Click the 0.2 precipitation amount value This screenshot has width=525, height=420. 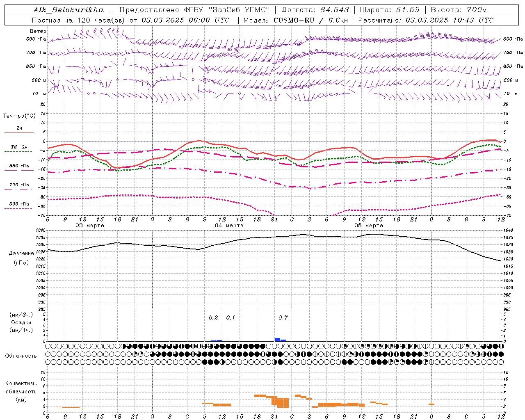213,318
